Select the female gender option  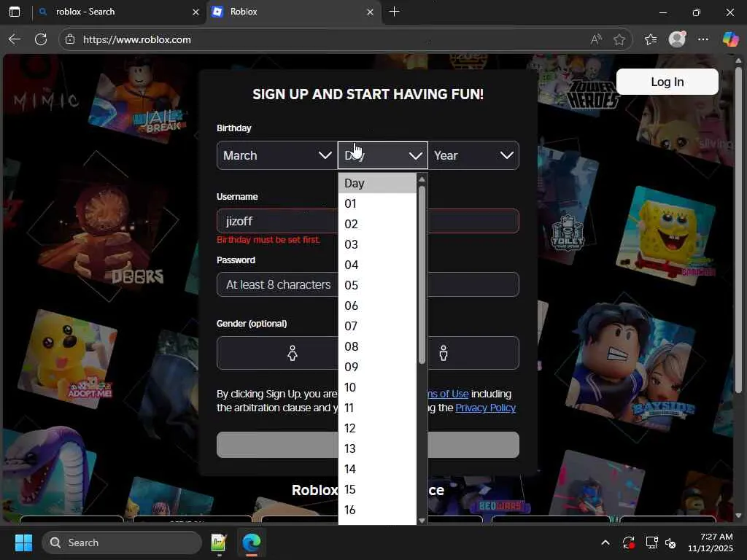tap(292, 353)
